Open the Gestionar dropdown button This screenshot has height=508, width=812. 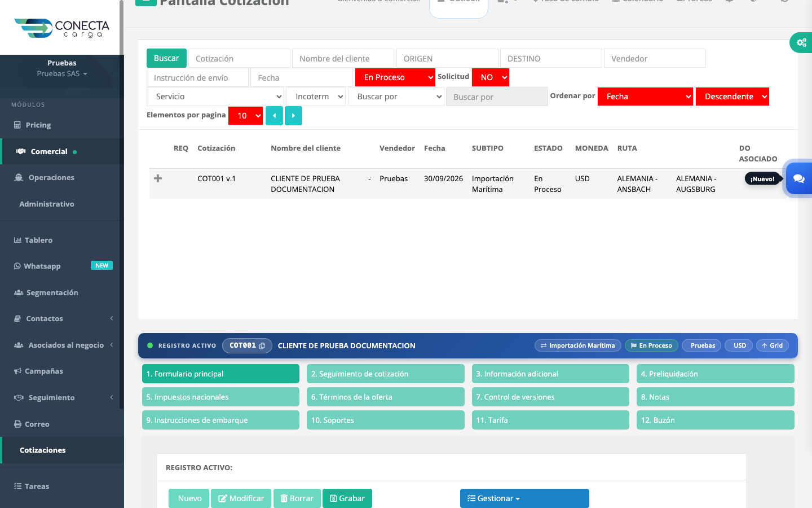click(x=524, y=498)
